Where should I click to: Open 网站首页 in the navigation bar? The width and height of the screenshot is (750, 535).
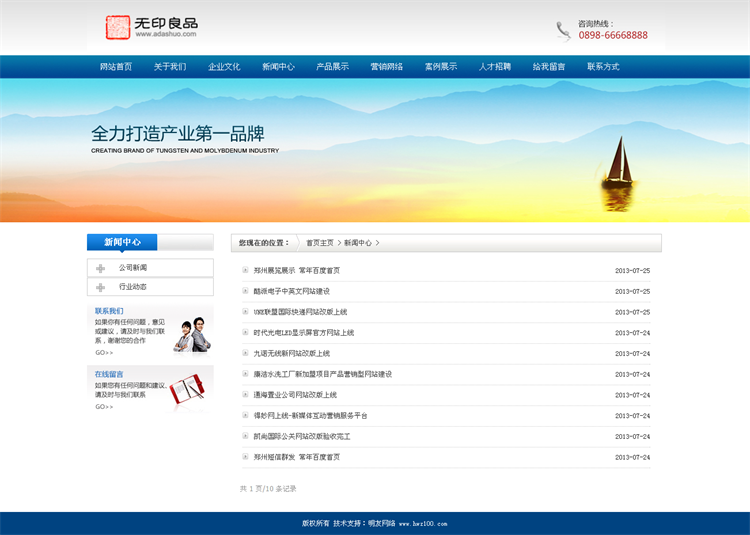click(116, 66)
